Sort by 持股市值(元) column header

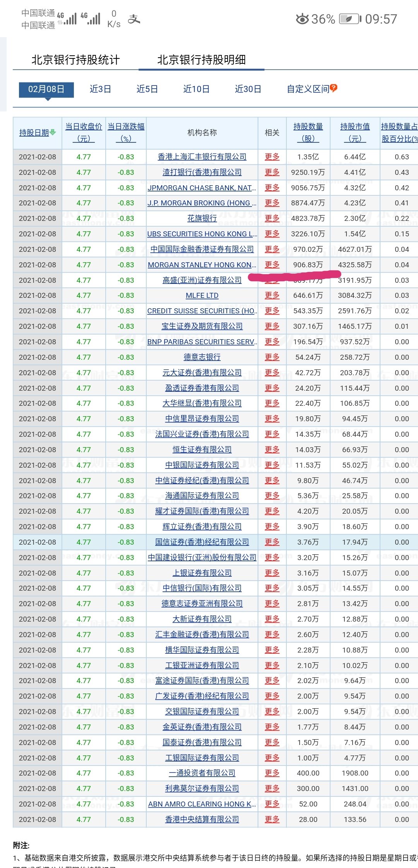pos(355,133)
